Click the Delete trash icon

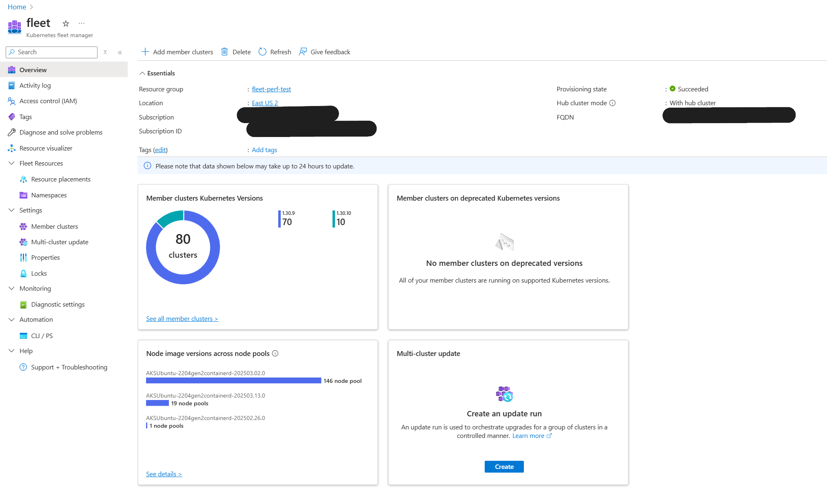[x=224, y=52]
